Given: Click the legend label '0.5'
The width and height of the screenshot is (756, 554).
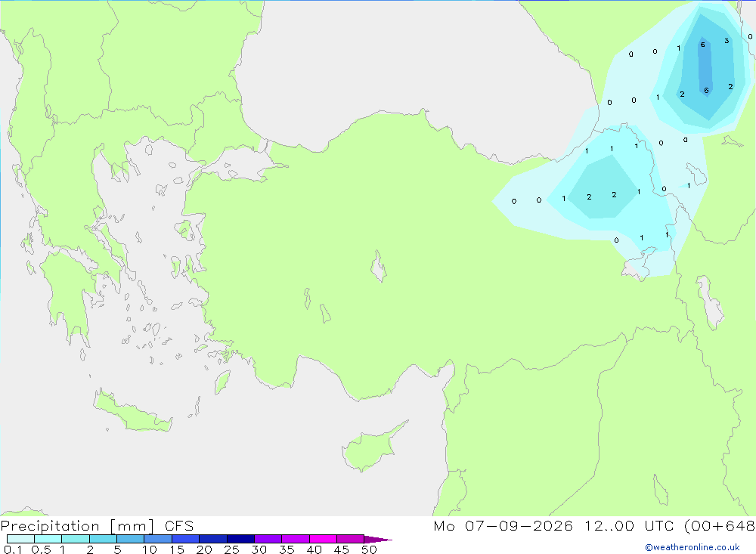Looking at the screenshot, I should click(41, 549).
